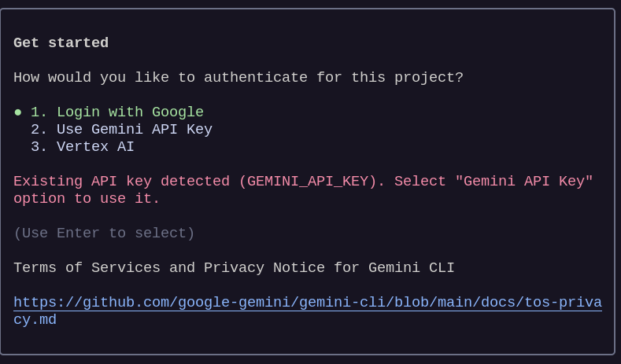Click the authentication question text
The image size is (621, 364).
238,78
